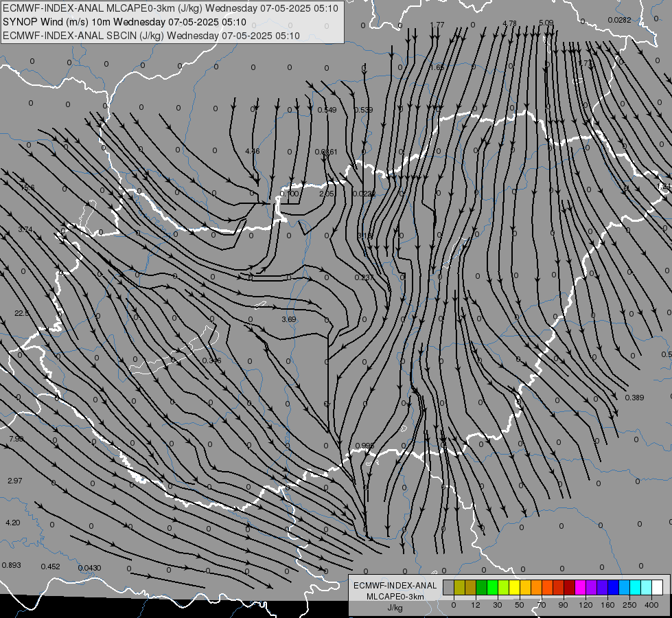Click the legend unit J/kg

[395, 608]
